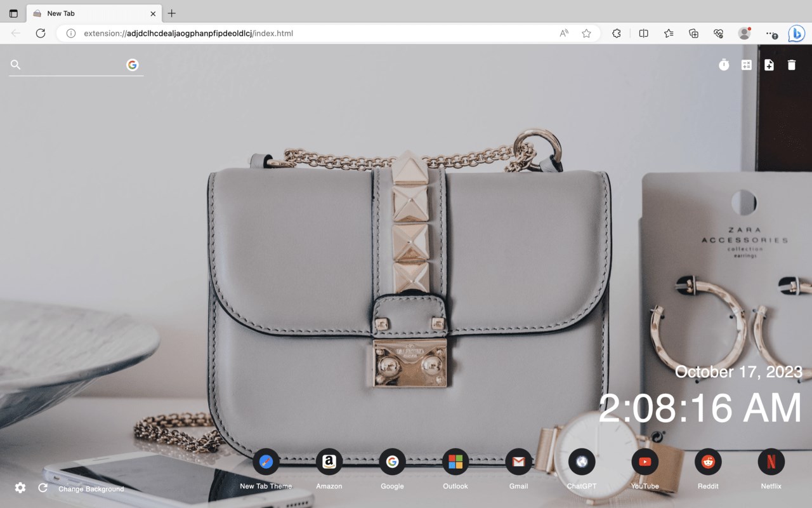Viewport: 812px width, 508px height.
Task: Open the YouTube shortcut
Action: [x=645, y=462]
